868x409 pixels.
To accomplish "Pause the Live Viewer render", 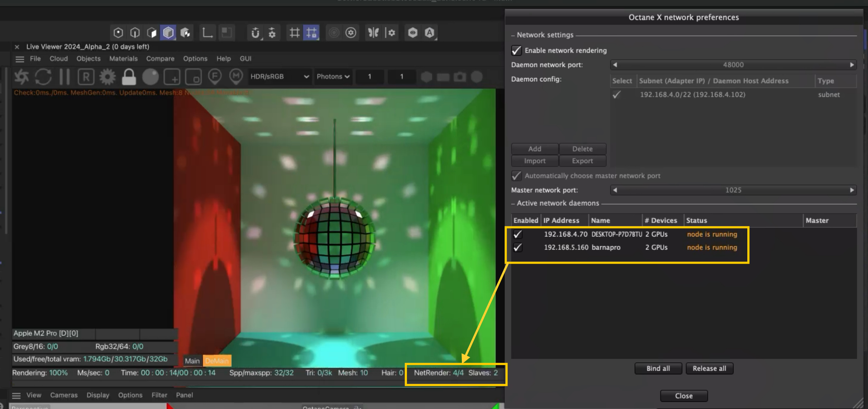I will pyautogui.click(x=64, y=77).
